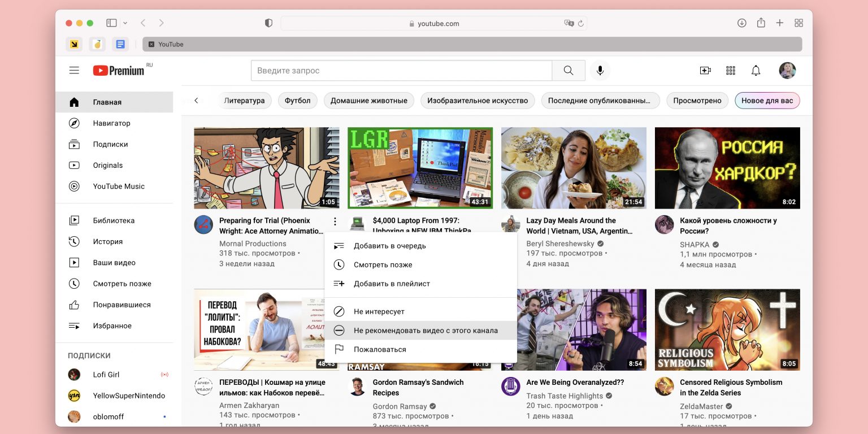The height and width of the screenshot is (434, 868).
Task: Click the user profile avatar
Action: click(x=787, y=71)
